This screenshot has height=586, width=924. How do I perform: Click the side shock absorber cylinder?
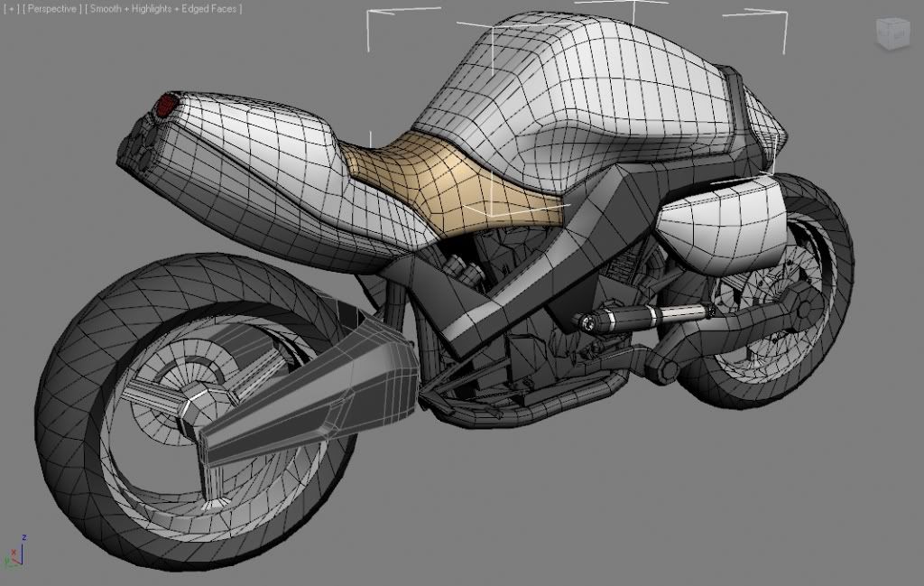[x=632, y=318]
